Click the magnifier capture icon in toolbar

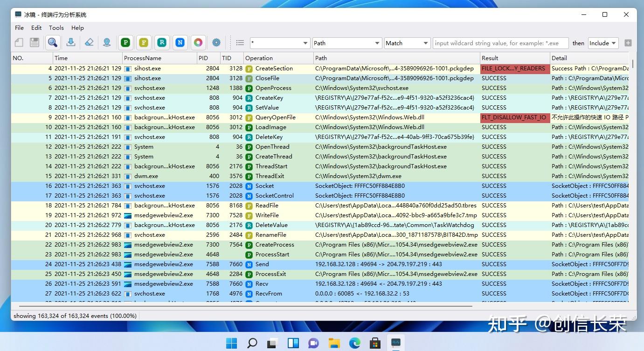[53, 43]
